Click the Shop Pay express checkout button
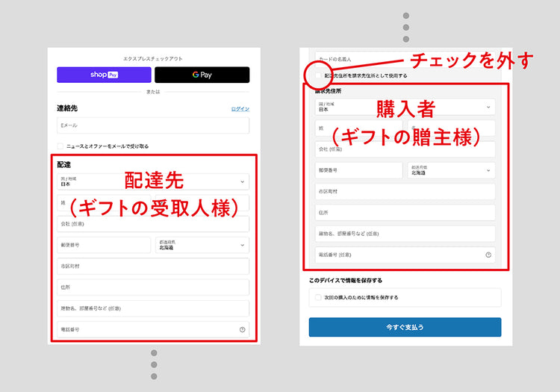Viewport: 560px width, 392px height. click(104, 75)
